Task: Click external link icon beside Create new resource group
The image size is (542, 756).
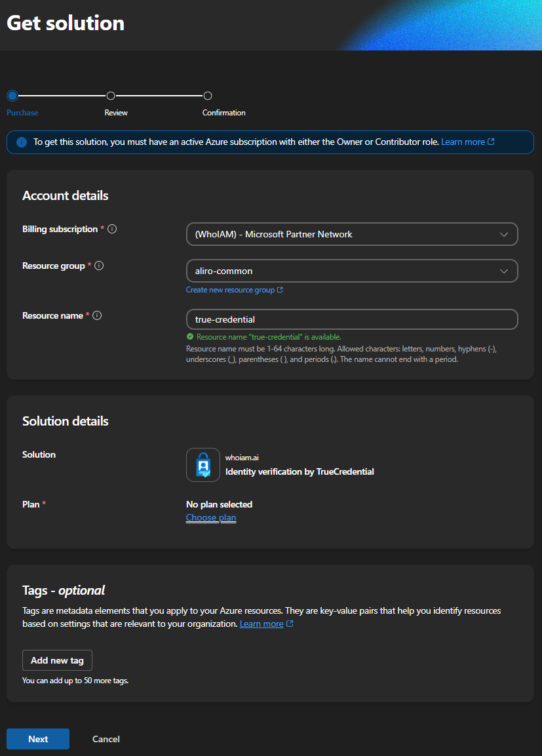Action: pyautogui.click(x=280, y=290)
